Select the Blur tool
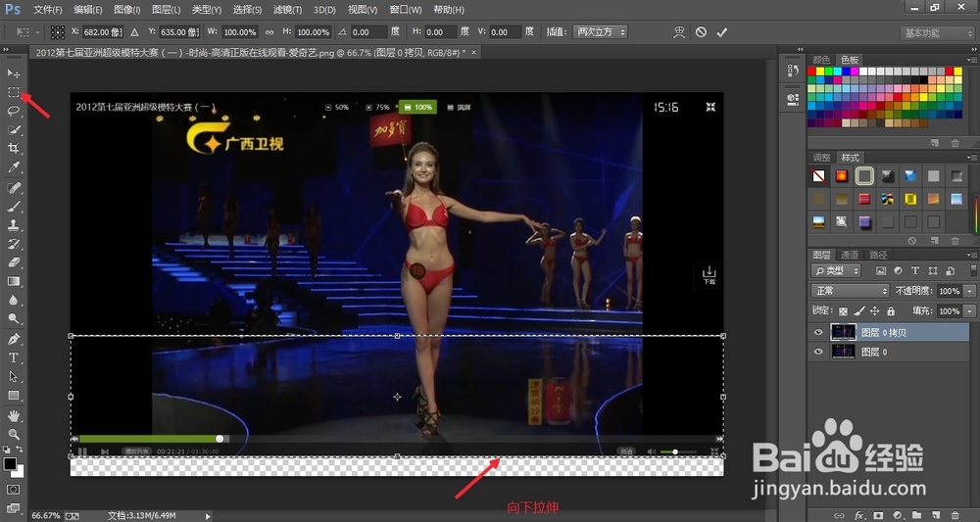 (13, 301)
